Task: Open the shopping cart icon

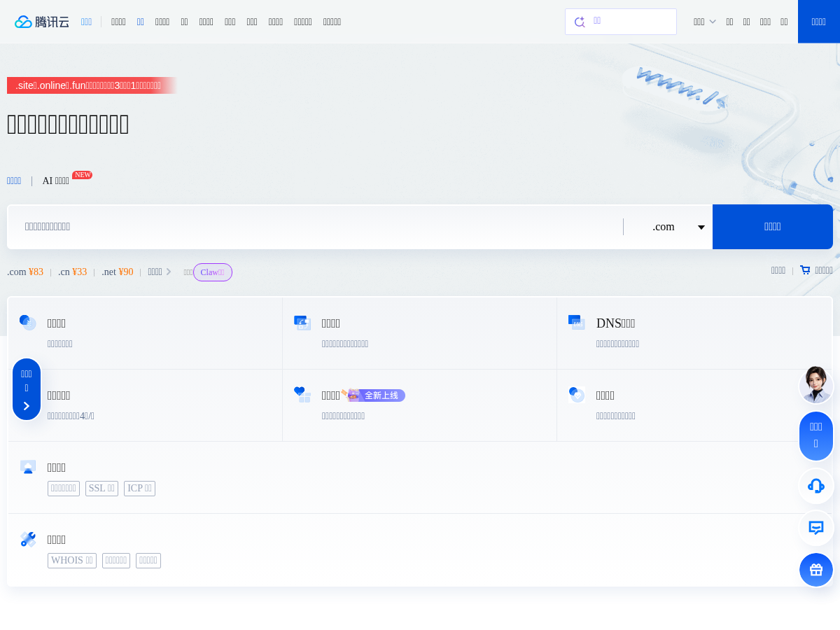Action: coord(805,270)
